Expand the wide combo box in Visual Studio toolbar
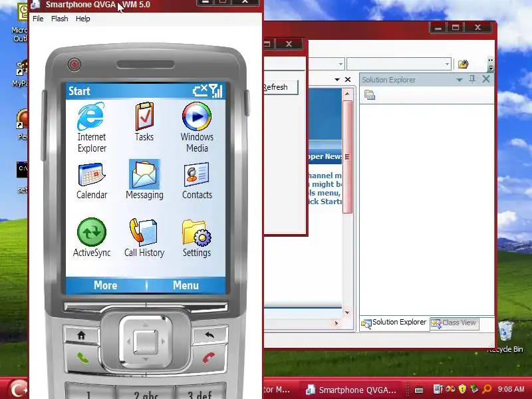 point(447,64)
